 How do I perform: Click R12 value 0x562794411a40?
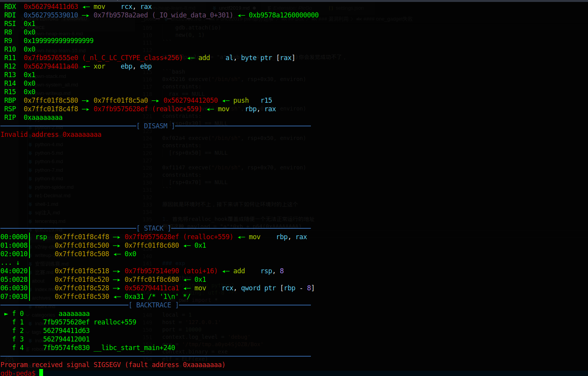pos(51,66)
